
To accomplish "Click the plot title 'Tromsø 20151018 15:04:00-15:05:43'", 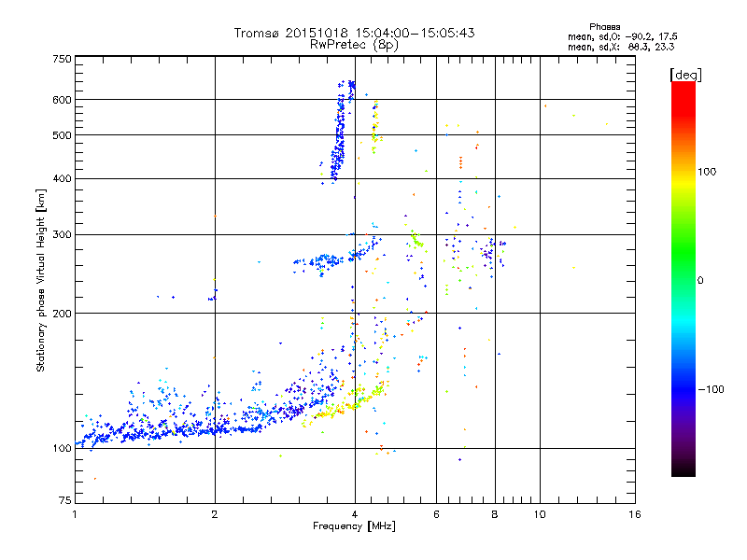I will pyautogui.click(x=354, y=33).
